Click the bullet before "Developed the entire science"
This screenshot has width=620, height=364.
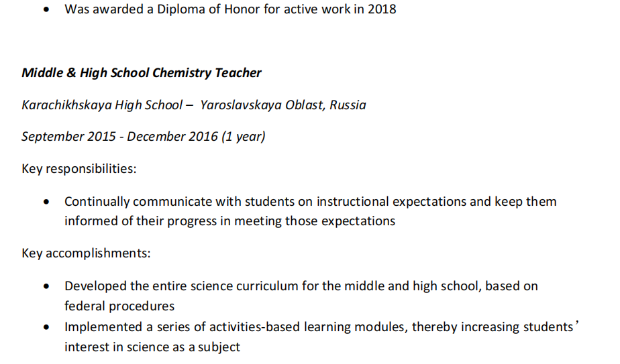pos(46,287)
